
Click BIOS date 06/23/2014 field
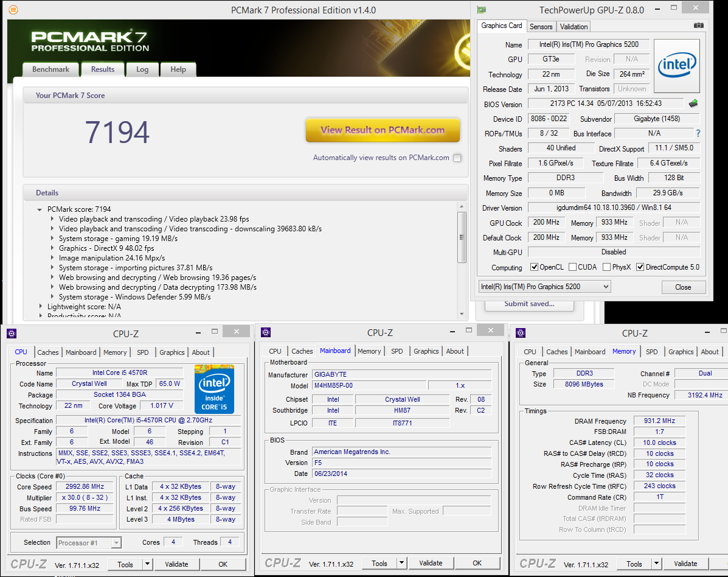click(x=401, y=474)
